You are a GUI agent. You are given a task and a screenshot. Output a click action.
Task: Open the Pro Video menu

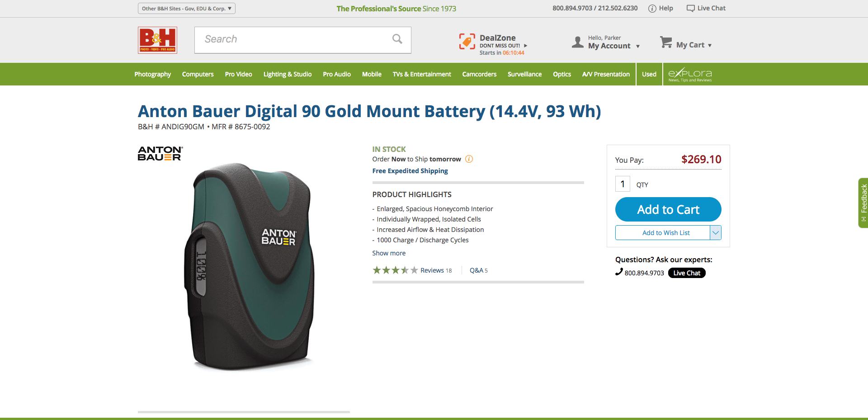(x=239, y=74)
